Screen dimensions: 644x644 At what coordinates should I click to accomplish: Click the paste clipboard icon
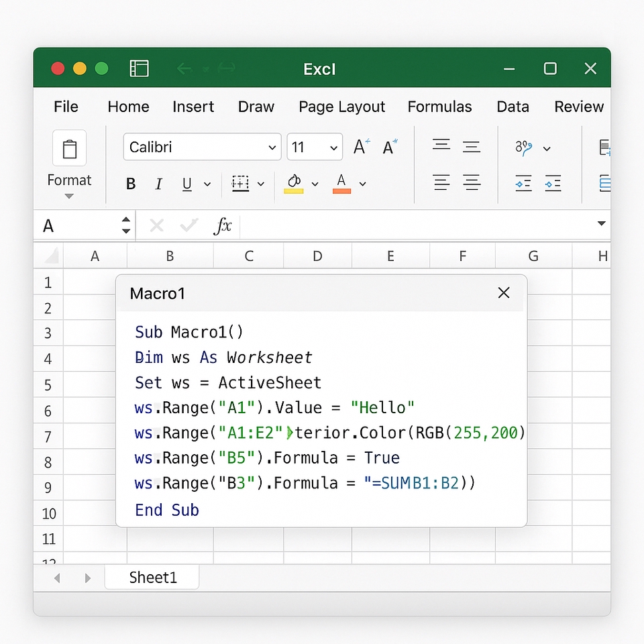point(69,148)
